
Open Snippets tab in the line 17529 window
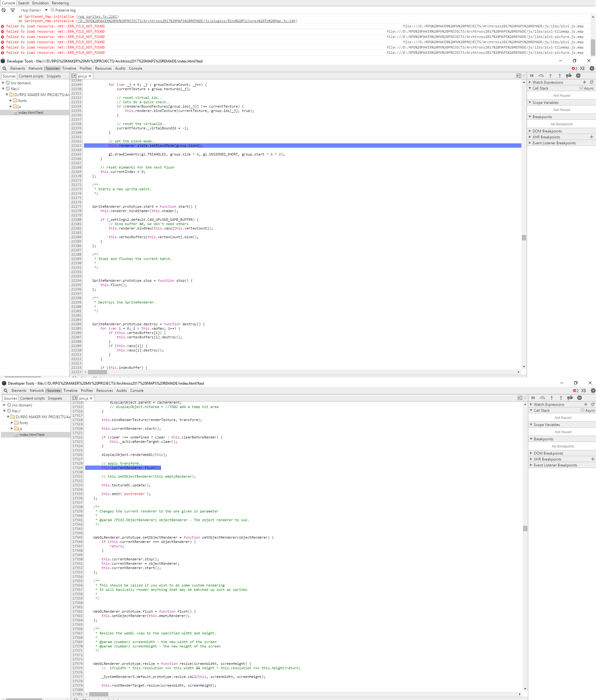tap(55, 399)
